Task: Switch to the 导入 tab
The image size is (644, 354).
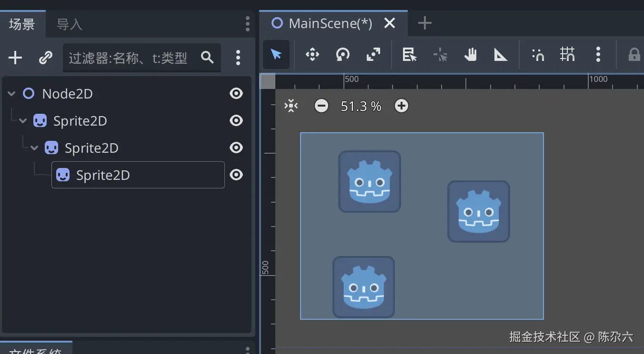Action: pyautogui.click(x=70, y=24)
